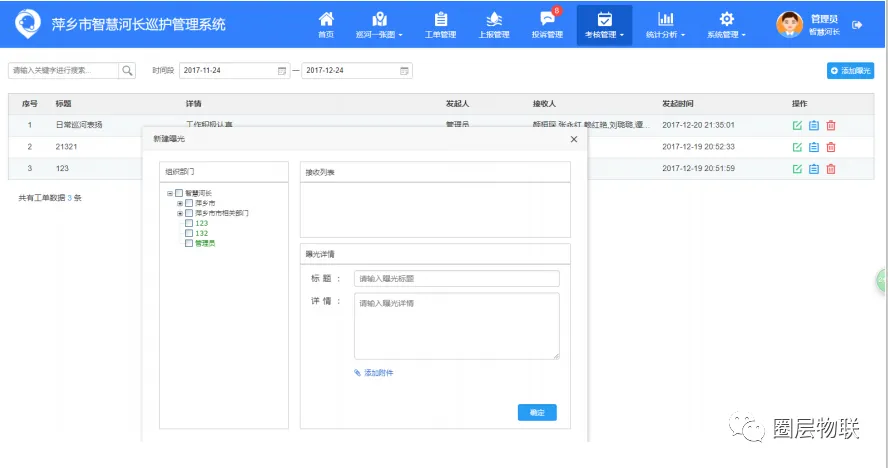Click the 管理员 user avatar
Screen dimensions: 888x468
[789, 25]
